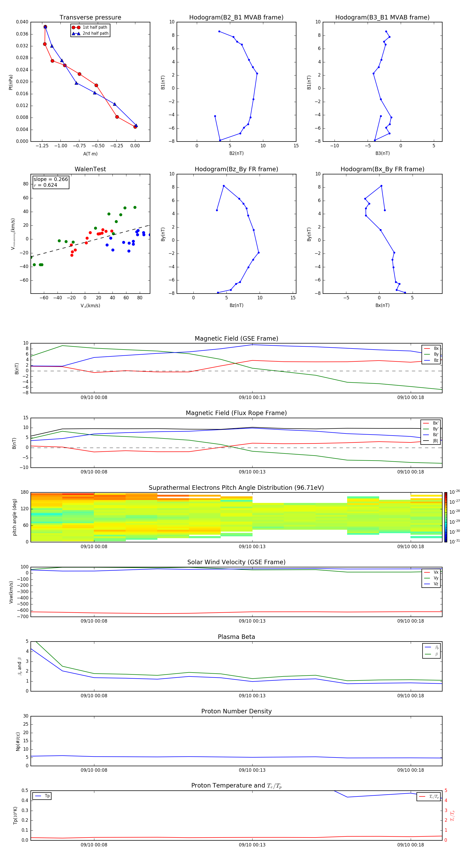Click the Bx legend entry in GSE magnetic field
The width and height of the screenshot is (473, 868).
click(431, 349)
